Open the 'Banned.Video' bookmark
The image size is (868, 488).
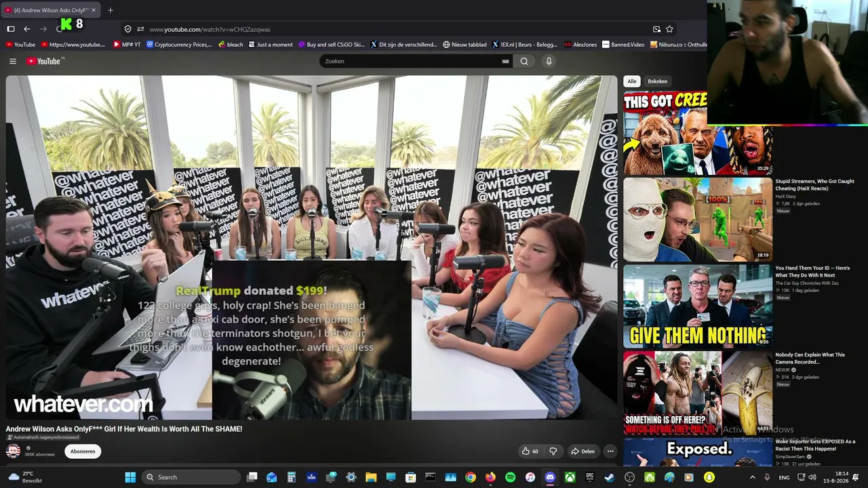(x=623, y=45)
